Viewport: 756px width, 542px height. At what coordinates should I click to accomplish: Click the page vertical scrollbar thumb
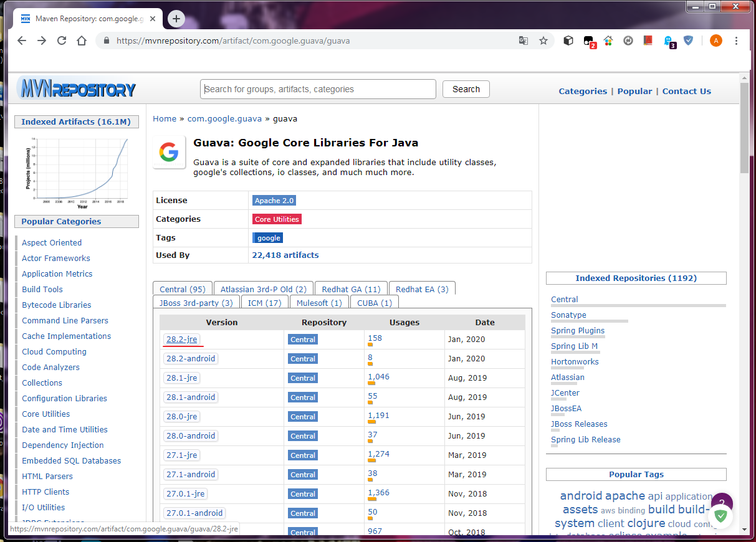click(x=744, y=128)
